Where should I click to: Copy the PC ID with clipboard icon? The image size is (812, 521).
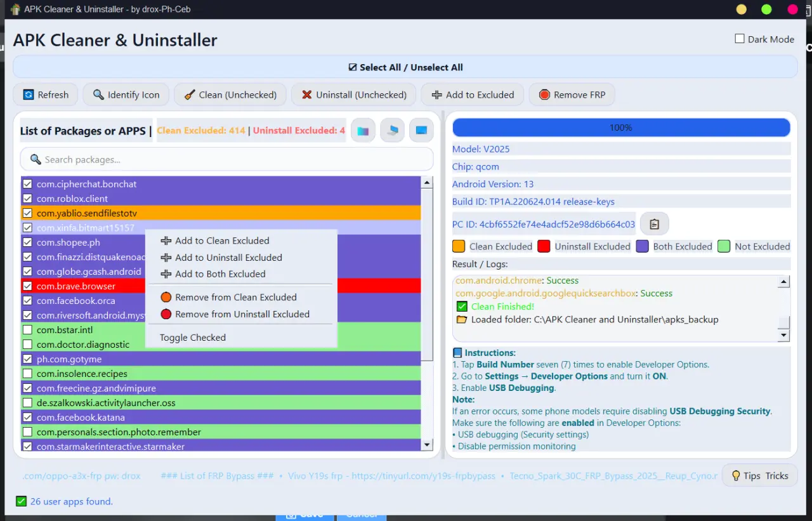(x=655, y=224)
